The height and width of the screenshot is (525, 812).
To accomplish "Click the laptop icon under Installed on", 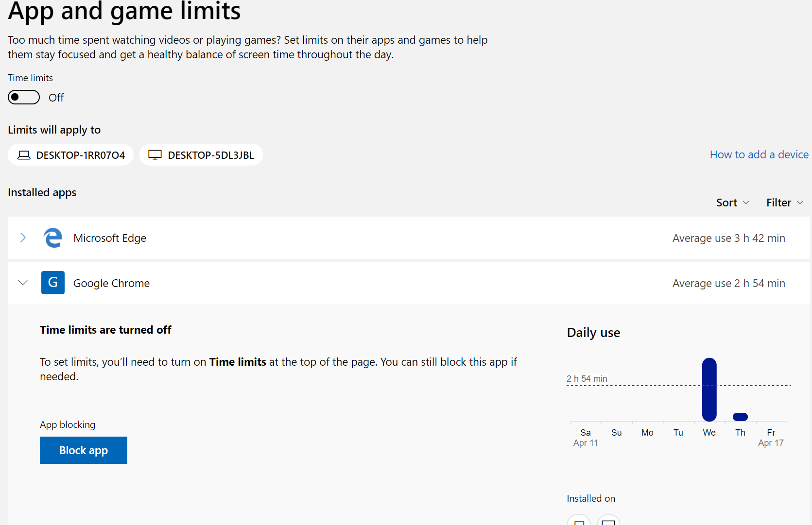I will pyautogui.click(x=579, y=522).
